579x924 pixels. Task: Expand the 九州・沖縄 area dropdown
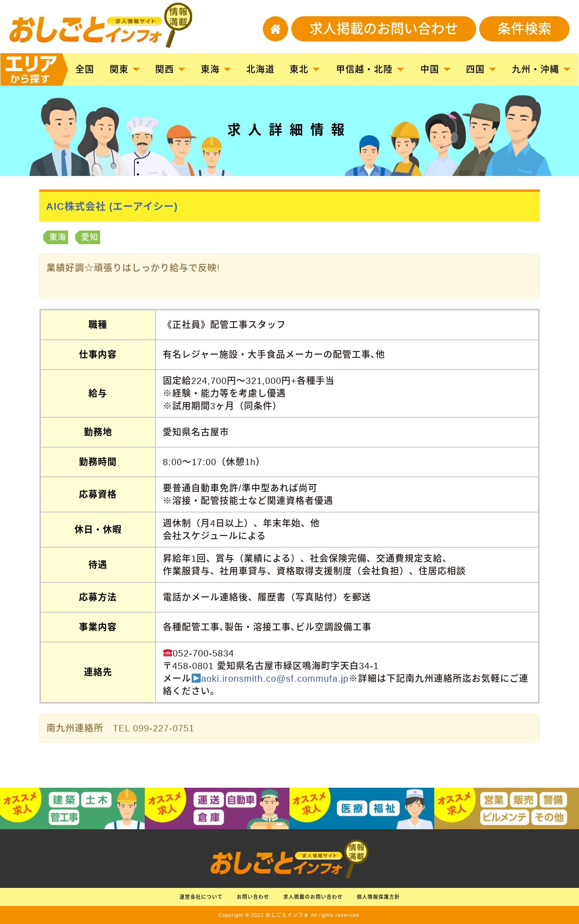coord(541,69)
